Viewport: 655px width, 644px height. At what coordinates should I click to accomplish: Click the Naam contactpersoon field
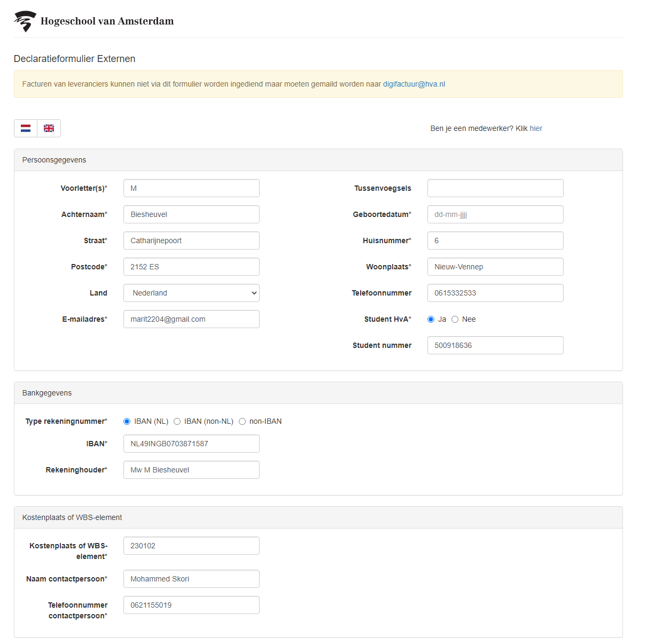tap(191, 579)
